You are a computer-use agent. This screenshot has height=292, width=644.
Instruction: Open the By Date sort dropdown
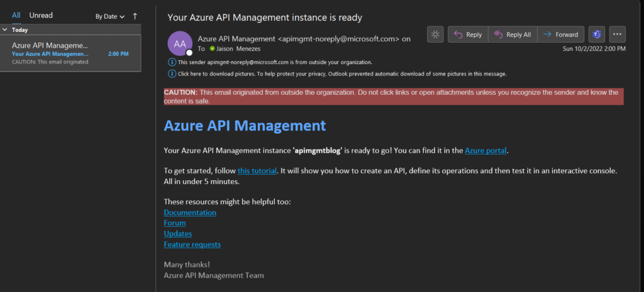tap(109, 17)
